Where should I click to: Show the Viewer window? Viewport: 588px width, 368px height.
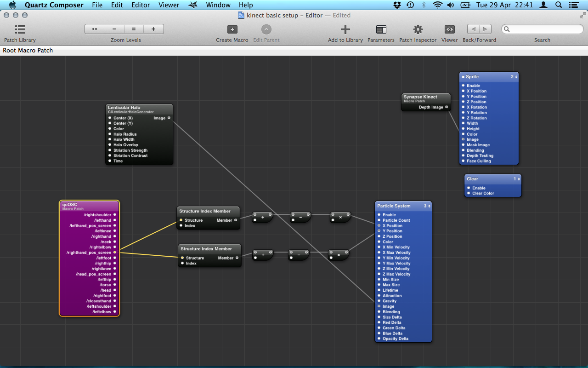pyautogui.click(x=449, y=30)
